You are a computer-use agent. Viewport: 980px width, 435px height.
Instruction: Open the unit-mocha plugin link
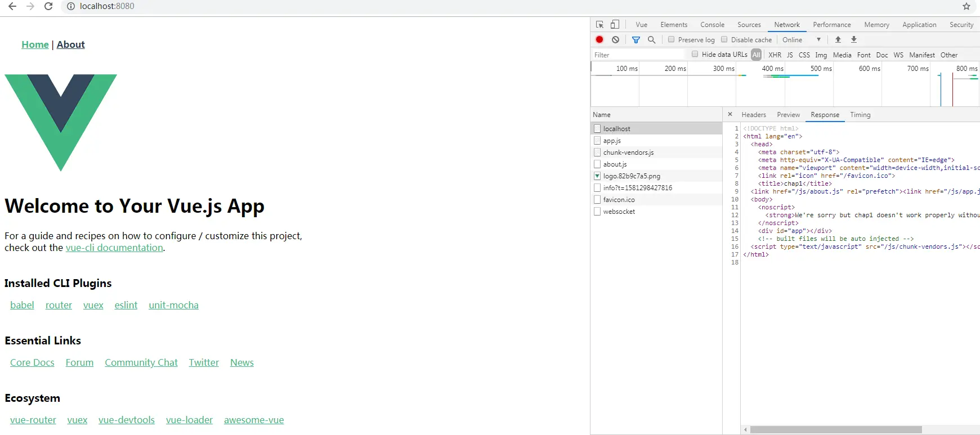click(x=173, y=305)
